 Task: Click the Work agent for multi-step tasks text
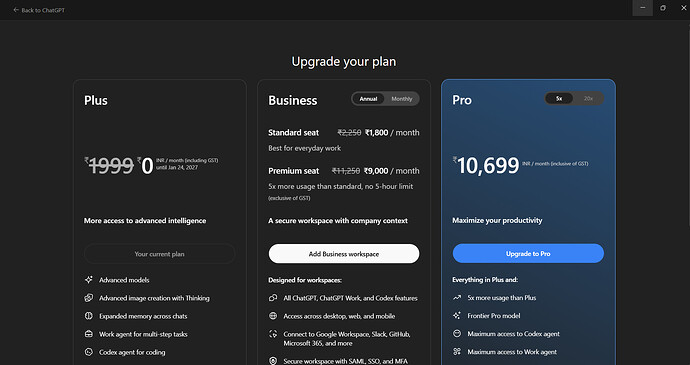143,334
